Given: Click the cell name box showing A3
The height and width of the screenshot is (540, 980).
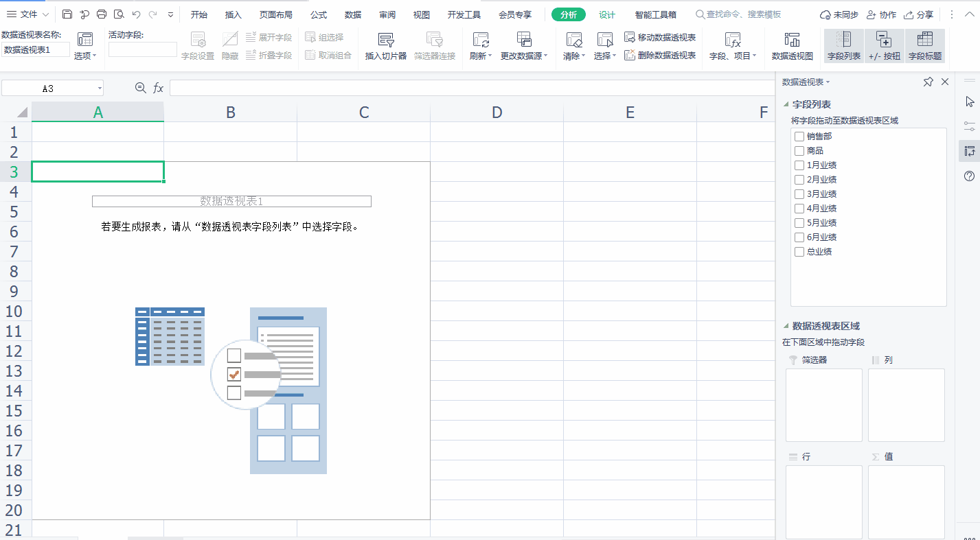Looking at the screenshot, I should [52, 88].
